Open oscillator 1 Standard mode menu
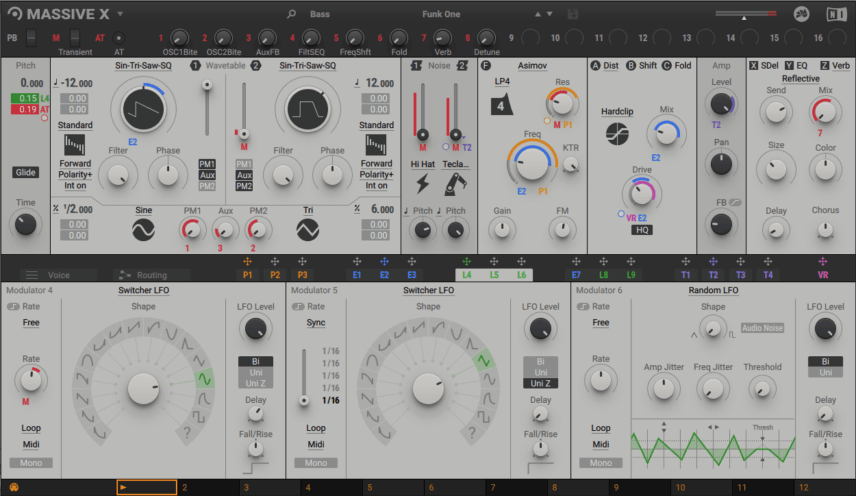856x496 pixels. [x=75, y=125]
